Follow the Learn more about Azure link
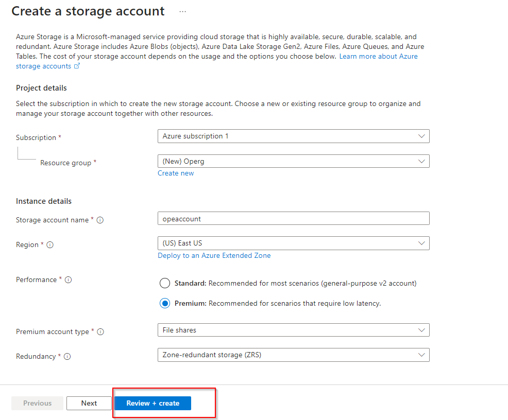 pos(378,56)
